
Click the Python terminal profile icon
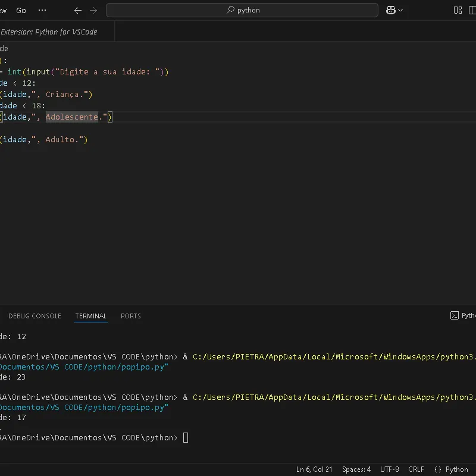tap(455, 315)
